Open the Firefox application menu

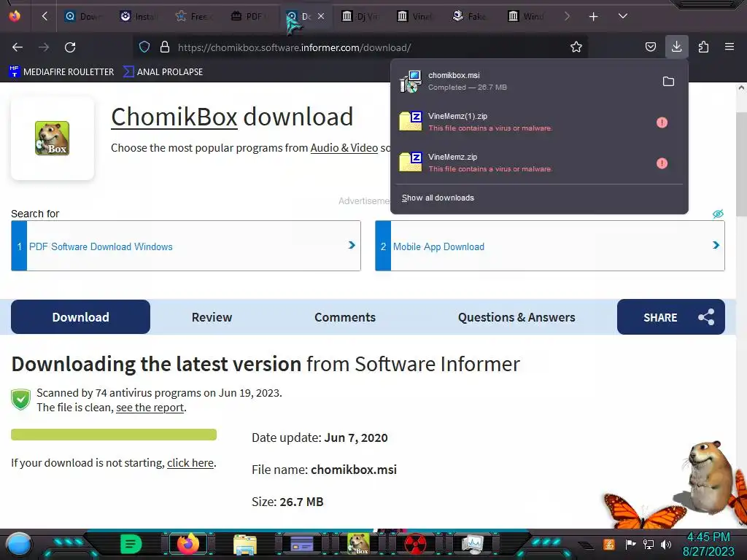pyautogui.click(x=729, y=47)
